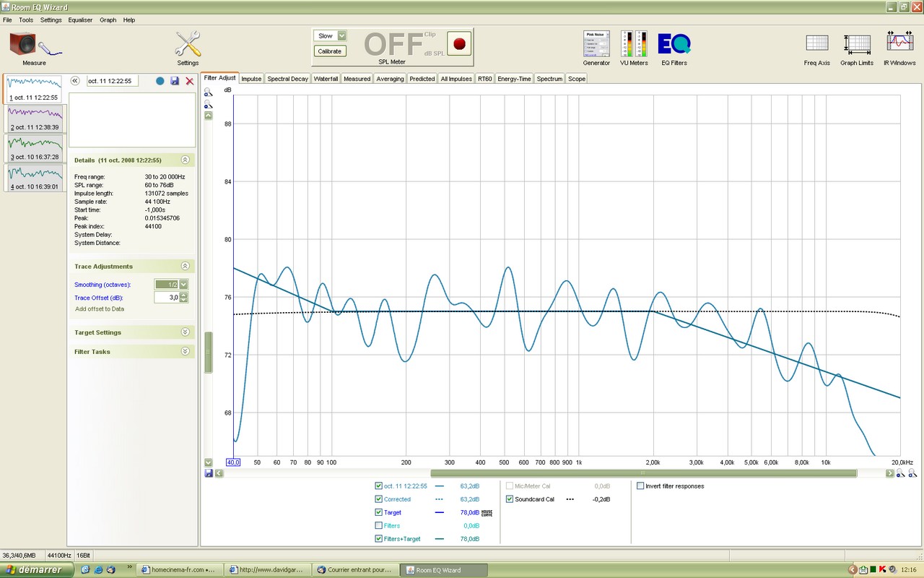
Task: Collapse the Trace Adjustments section
Action: tap(185, 266)
